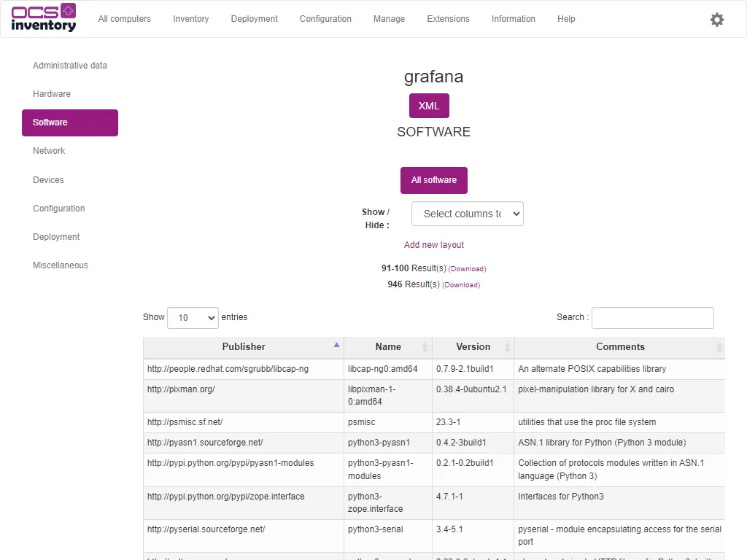Open sidebar Deployment section
747x560 pixels.
(x=70, y=237)
